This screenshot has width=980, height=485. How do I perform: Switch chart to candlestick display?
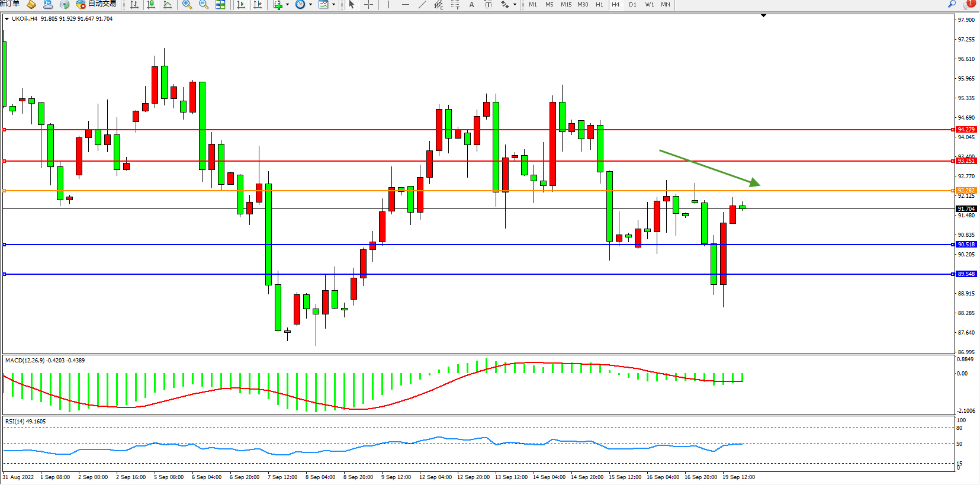coord(151,5)
